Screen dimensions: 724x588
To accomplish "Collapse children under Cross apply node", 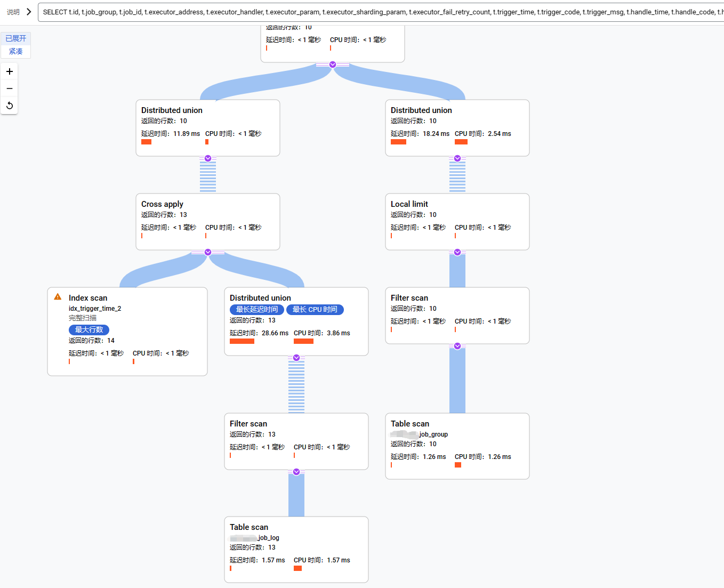I will coord(208,252).
